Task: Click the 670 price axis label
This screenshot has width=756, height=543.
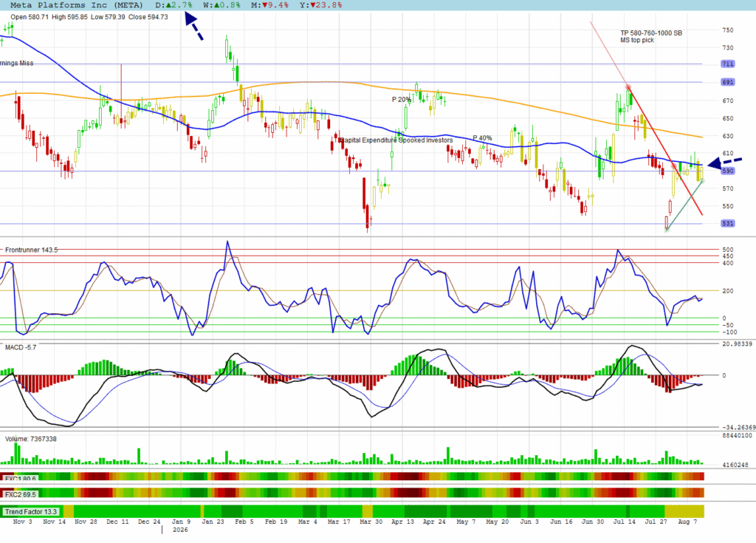Action: 727,101
